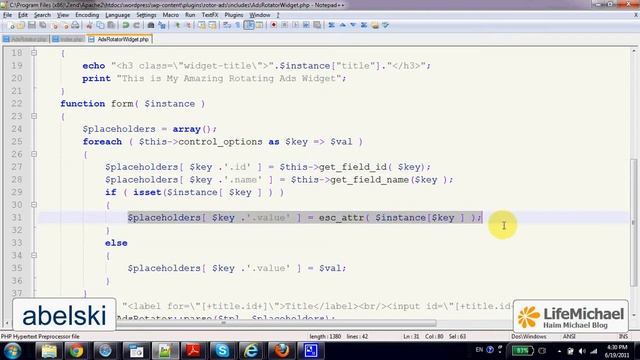Toggle synchronized horizontal scrolling
640x360 pixels.
tap(212, 25)
